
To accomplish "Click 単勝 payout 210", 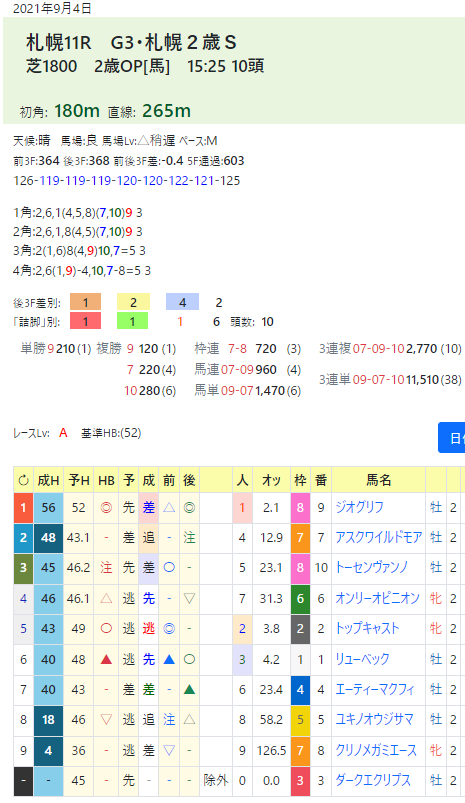I will 66,349.
